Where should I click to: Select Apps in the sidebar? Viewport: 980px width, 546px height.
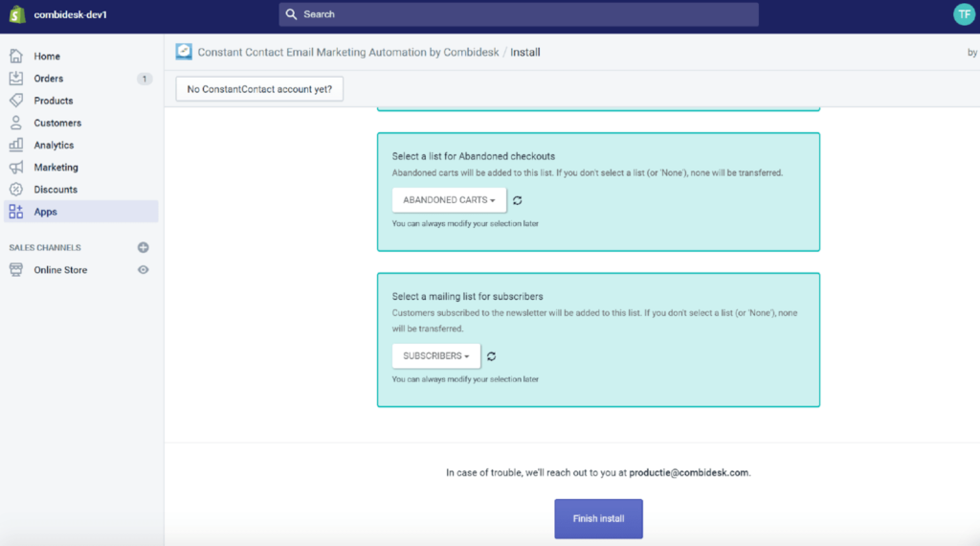(x=80, y=212)
